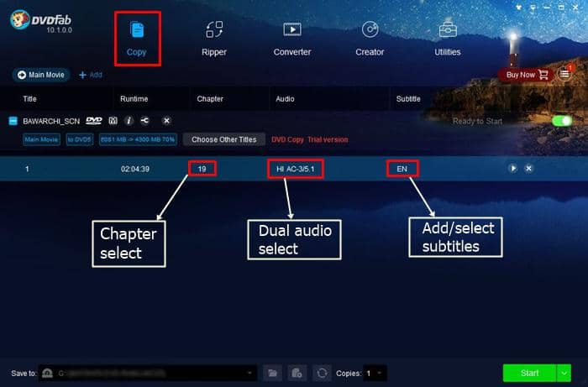Click the Add source button
This screenshot has width=588, height=387.
click(x=91, y=75)
